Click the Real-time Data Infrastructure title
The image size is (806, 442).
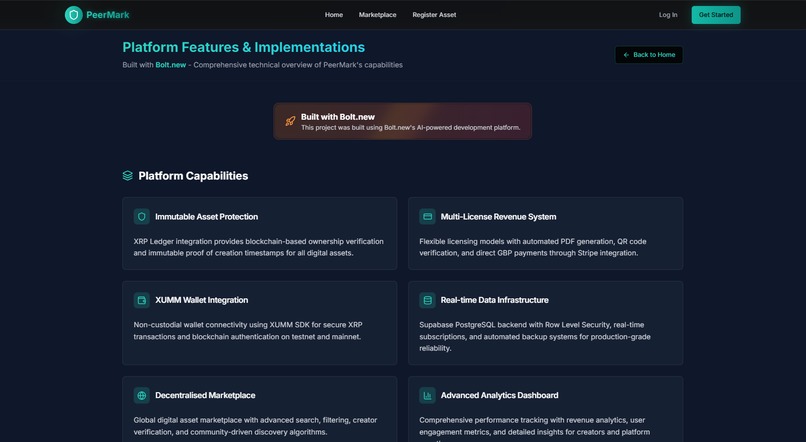click(x=494, y=300)
